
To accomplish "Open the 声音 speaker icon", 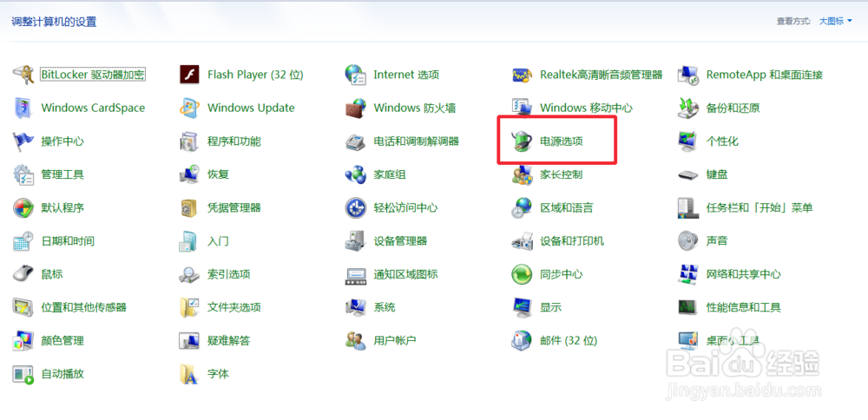I will pos(688,240).
